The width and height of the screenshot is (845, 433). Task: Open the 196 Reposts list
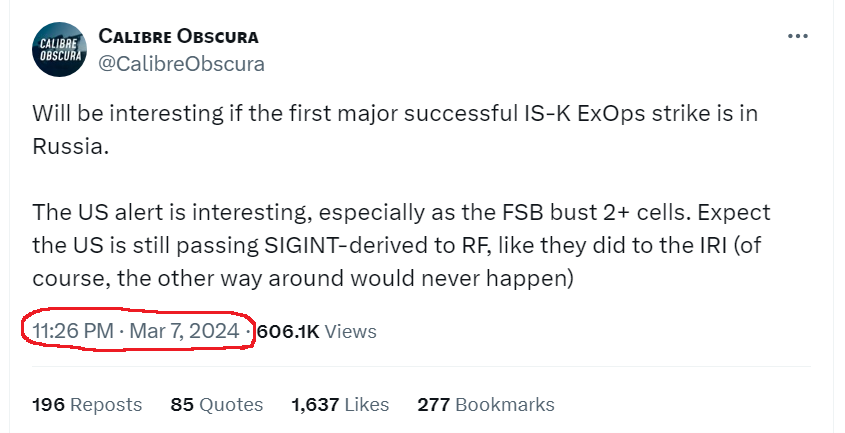click(x=87, y=404)
